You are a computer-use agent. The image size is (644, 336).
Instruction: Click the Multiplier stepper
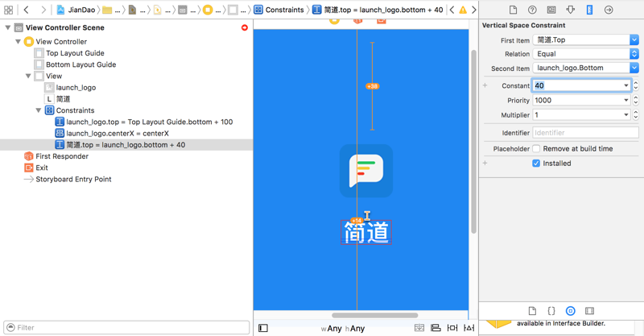(x=636, y=115)
